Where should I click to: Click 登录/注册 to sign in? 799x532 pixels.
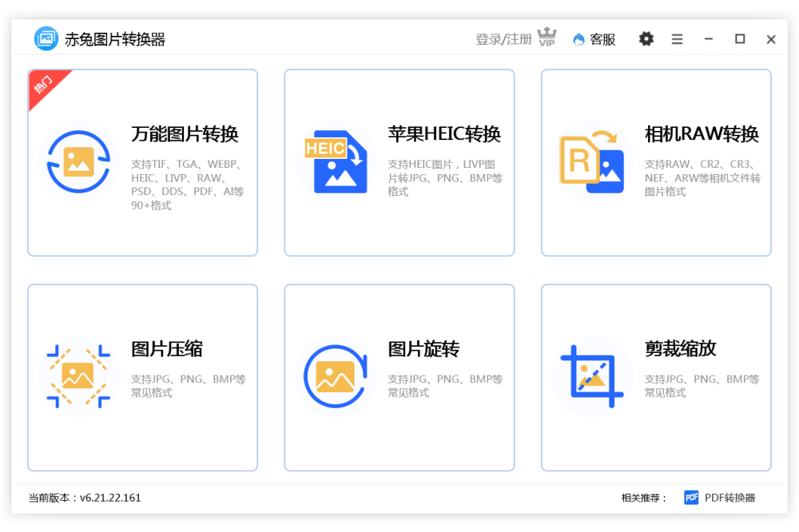click(x=503, y=39)
